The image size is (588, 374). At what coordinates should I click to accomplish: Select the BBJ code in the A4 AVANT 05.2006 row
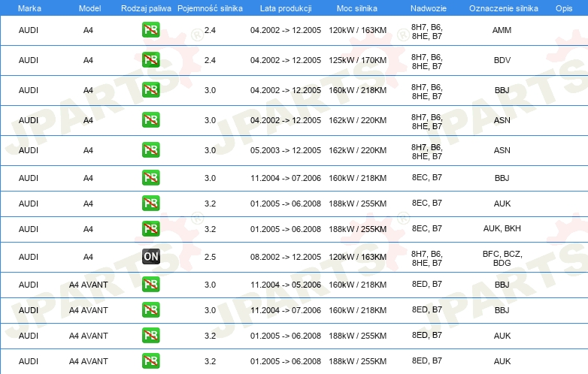click(x=502, y=285)
